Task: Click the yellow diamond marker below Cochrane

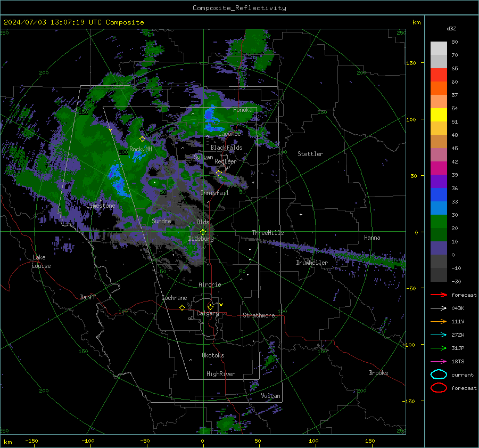Action: point(182,307)
